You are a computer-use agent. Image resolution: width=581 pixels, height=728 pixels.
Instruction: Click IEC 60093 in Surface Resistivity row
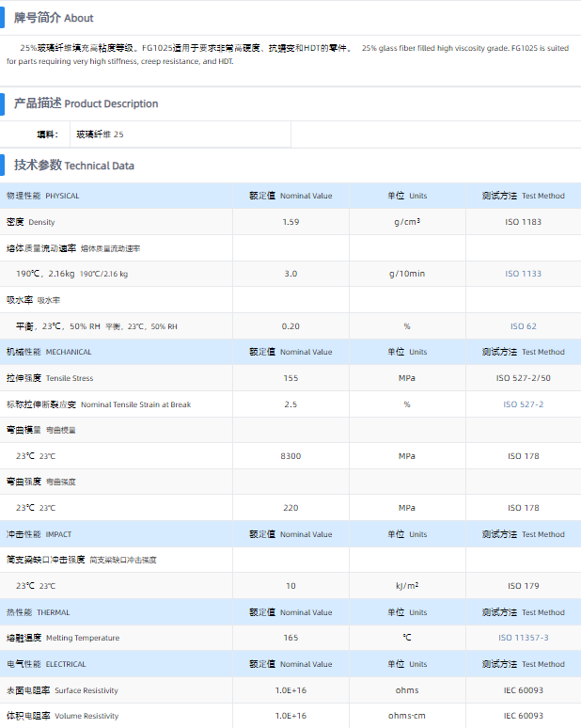(524, 689)
